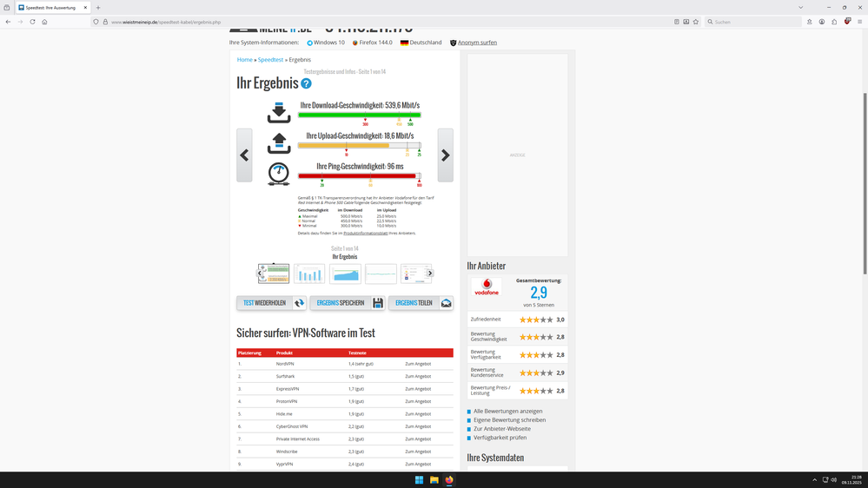Screen dimensions: 868x488
Task: Show hidden system tray icons chevron
Action: click(814, 479)
